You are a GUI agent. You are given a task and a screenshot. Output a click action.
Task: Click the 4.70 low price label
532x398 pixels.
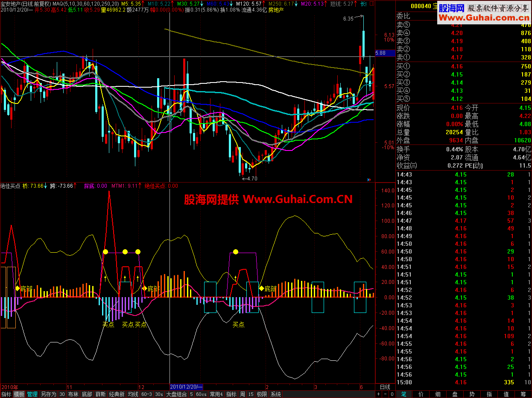252,179
